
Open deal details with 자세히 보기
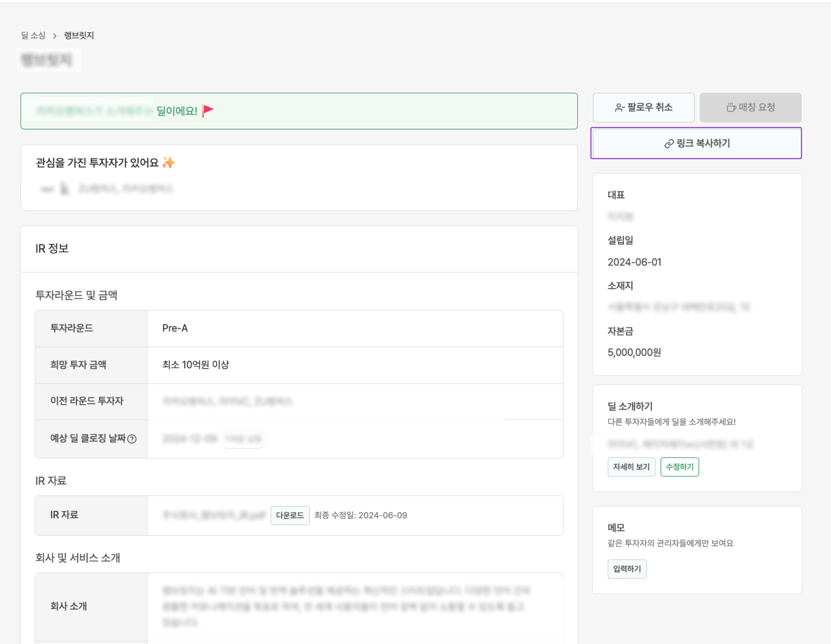click(x=631, y=467)
